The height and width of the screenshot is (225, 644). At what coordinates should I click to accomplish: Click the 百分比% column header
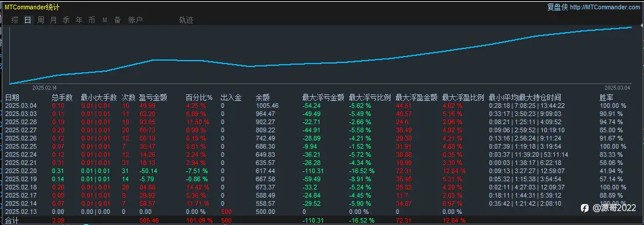[199, 98]
